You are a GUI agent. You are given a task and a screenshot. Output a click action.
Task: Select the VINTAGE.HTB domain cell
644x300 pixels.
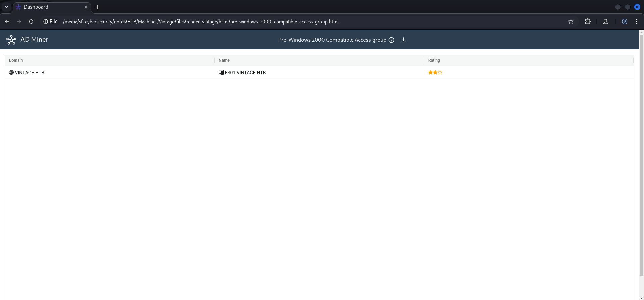[110, 73]
